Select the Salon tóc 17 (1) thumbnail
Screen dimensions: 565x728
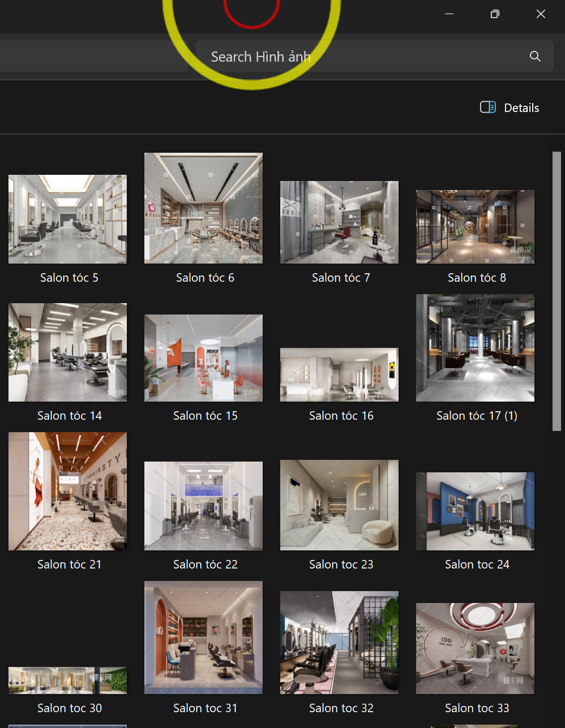[475, 348]
